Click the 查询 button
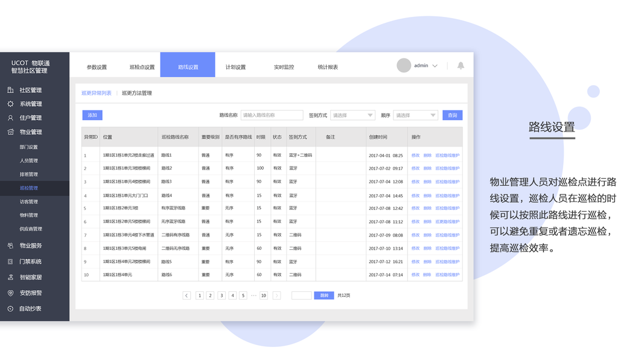Image resolution: width=644 pixels, height=362 pixels. click(452, 115)
